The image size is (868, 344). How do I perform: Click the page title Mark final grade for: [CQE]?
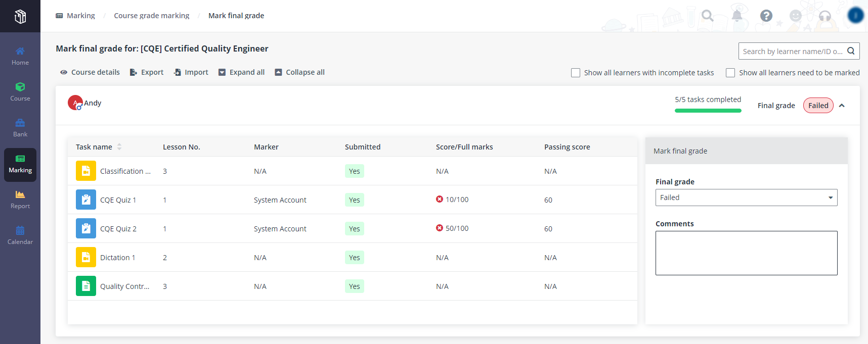[162, 48]
